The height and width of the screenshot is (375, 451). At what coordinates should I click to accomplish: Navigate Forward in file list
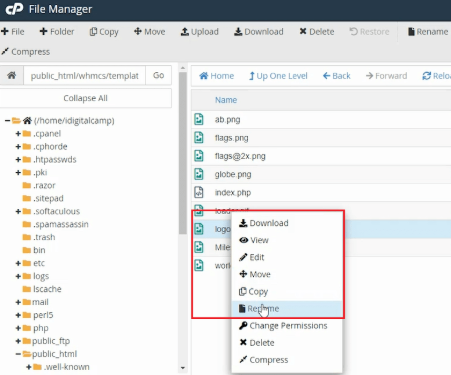tap(386, 76)
